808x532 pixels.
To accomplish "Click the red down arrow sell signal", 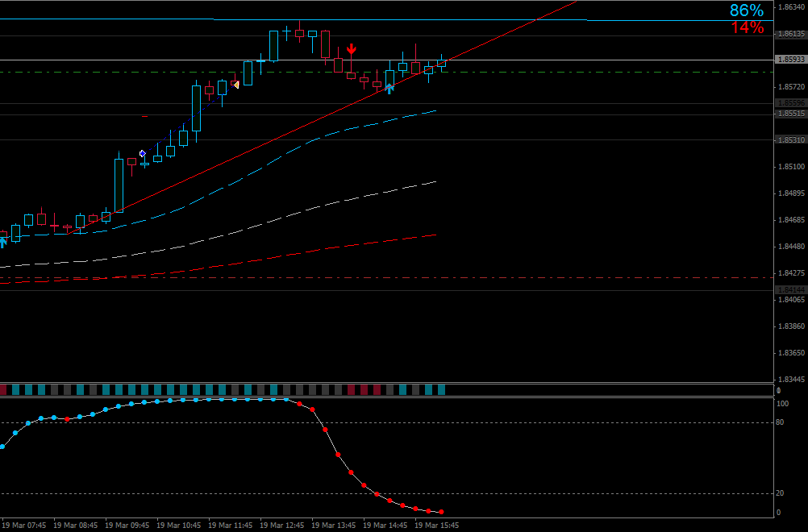I will [352, 49].
